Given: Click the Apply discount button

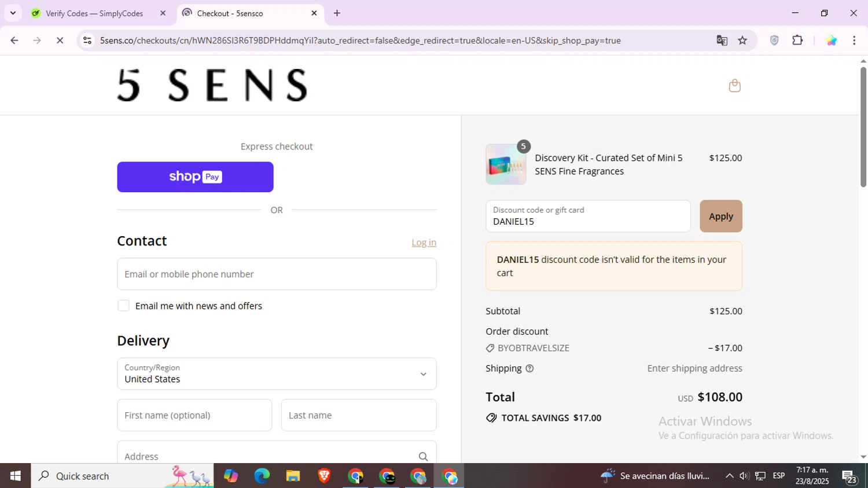Looking at the screenshot, I should coord(720,216).
